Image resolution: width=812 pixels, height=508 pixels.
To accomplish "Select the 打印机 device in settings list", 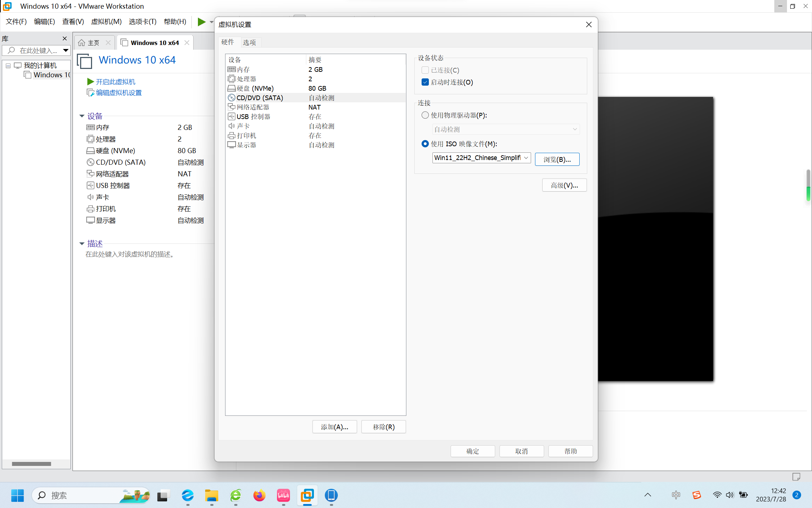I will click(x=246, y=135).
